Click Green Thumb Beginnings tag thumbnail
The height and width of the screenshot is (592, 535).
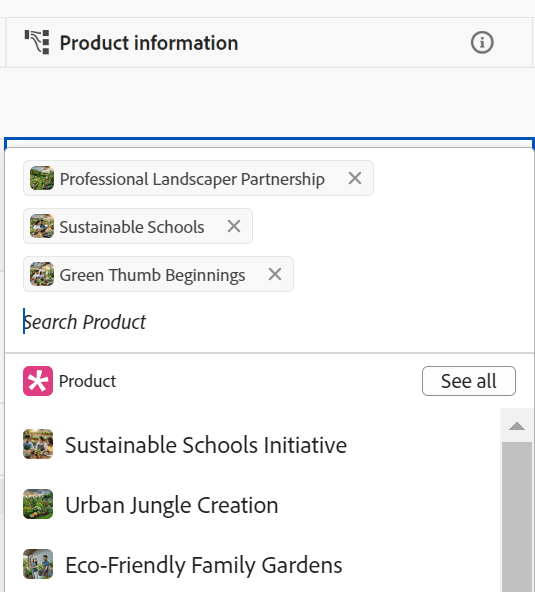click(42, 274)
